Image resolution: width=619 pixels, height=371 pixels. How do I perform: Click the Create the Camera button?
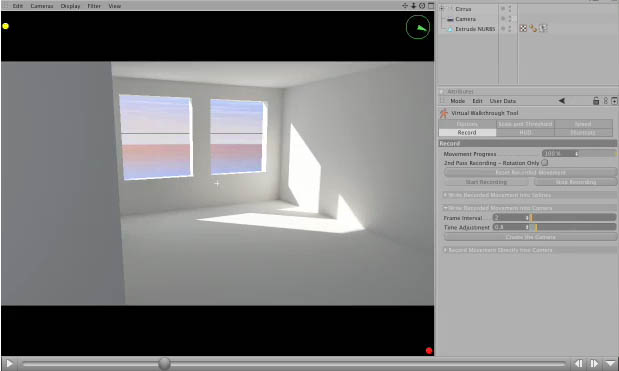pyautogui.click(x=530, y=237)
